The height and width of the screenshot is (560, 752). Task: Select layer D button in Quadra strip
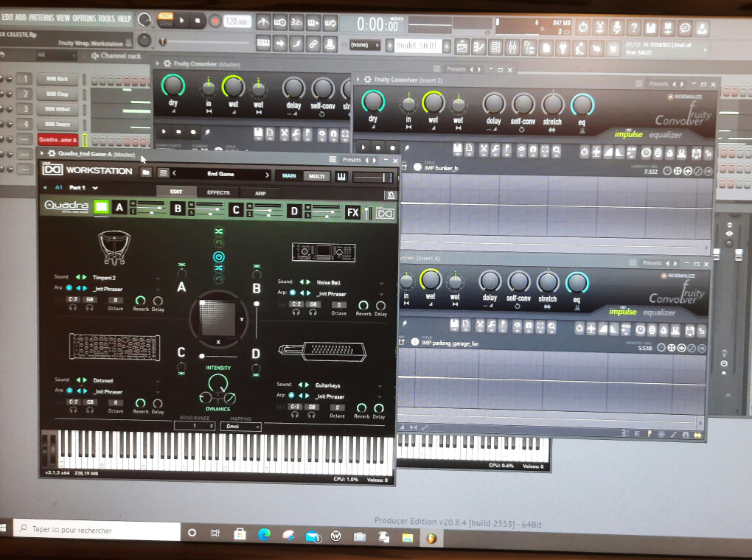click(x=294, y=211)
